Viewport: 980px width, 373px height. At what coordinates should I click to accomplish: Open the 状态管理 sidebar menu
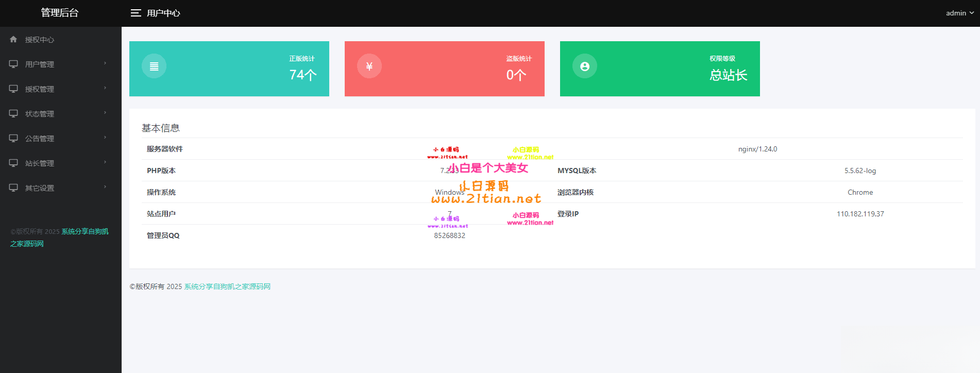coord(40,114)
